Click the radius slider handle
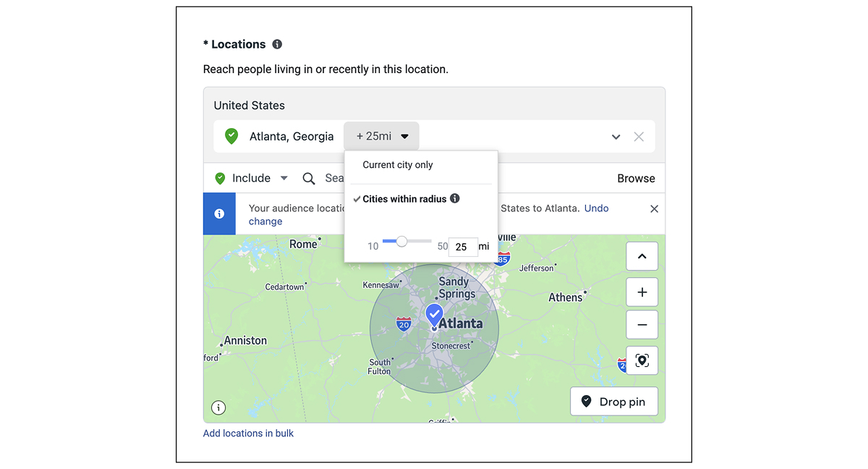868x469 pixels. 401,241
